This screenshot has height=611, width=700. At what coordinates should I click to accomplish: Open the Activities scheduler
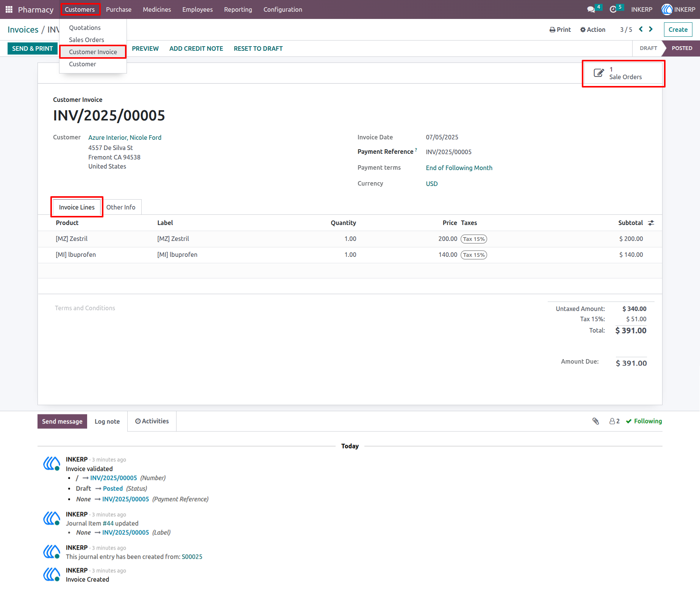(152, 421)
